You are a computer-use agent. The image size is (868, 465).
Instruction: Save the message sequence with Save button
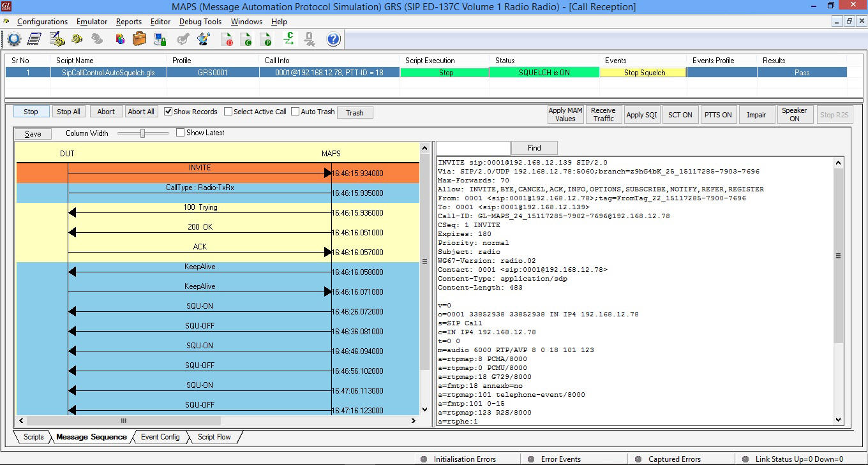click(x=33, y=133)
